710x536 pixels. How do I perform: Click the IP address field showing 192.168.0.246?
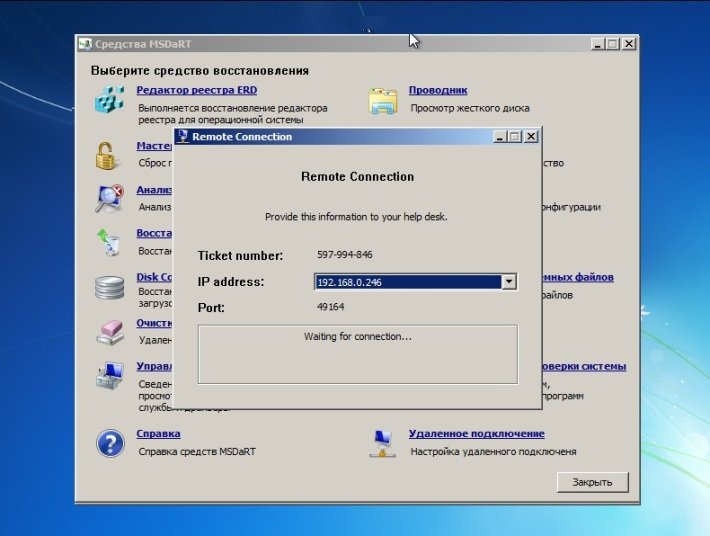coord(407,283)
